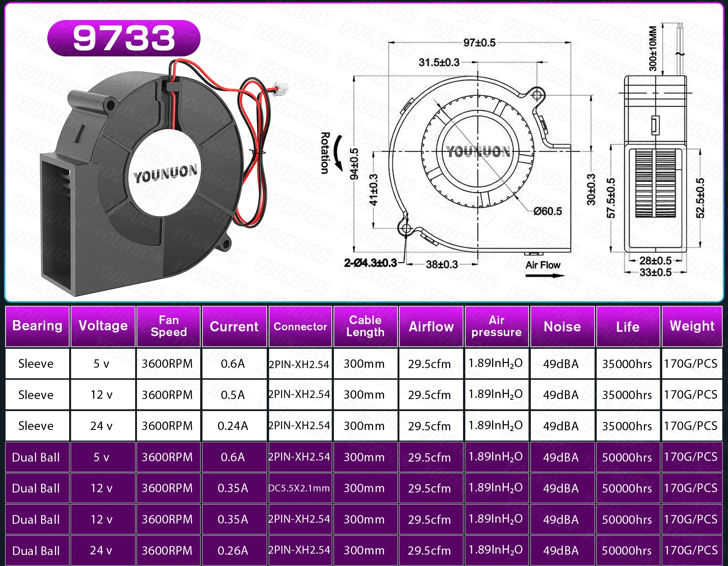728x566 pixels.
Task: Click the 0.24A current cell
Action: pyautogui.click(x=233, y=426)
